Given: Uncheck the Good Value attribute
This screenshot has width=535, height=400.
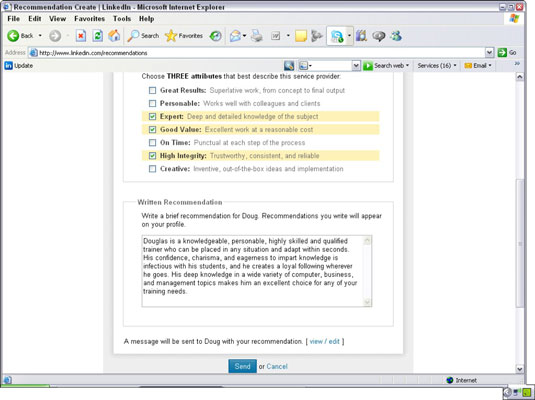Looking at the screenshot, I should click(x=153, y=129).
